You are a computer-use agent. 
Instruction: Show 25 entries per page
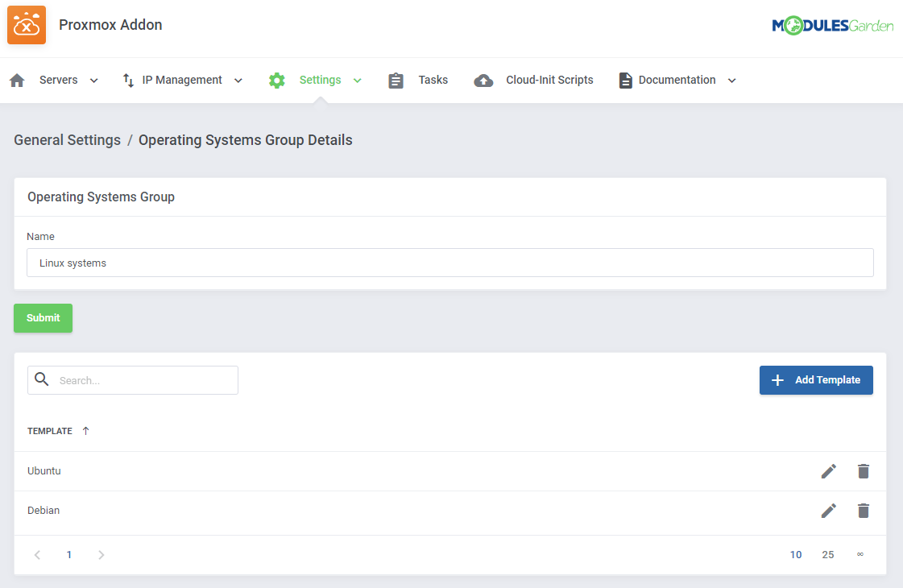point(828,555)
